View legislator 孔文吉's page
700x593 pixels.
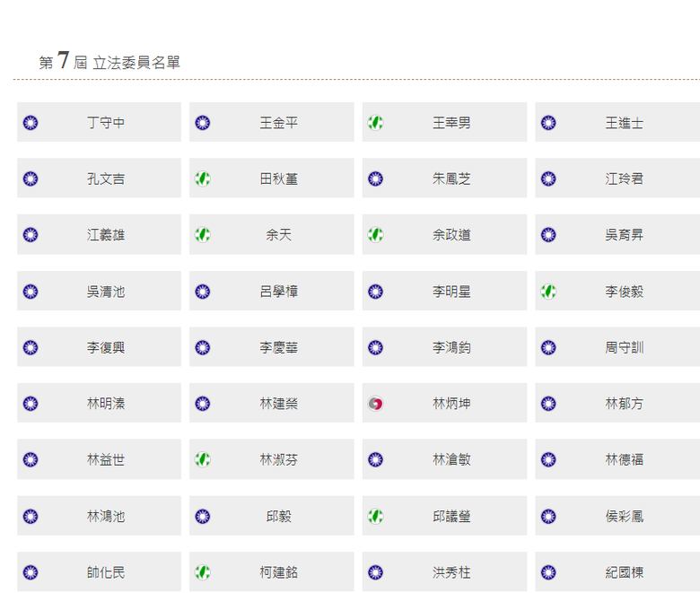click(106, 179)
